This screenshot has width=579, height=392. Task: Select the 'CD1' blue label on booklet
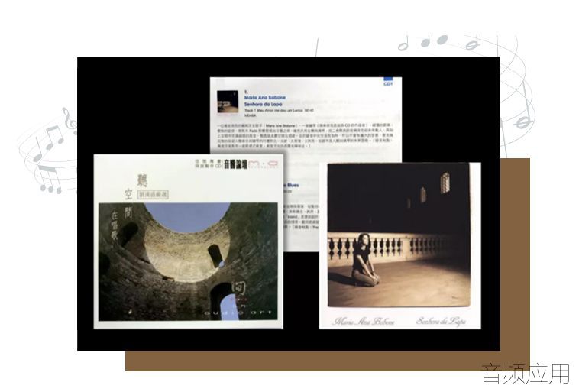[388, 84]
